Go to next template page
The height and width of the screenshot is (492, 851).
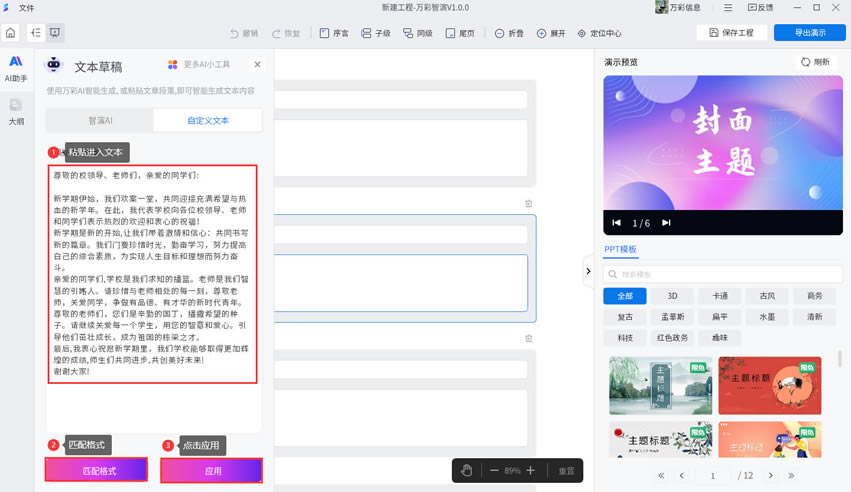point(771,476)
